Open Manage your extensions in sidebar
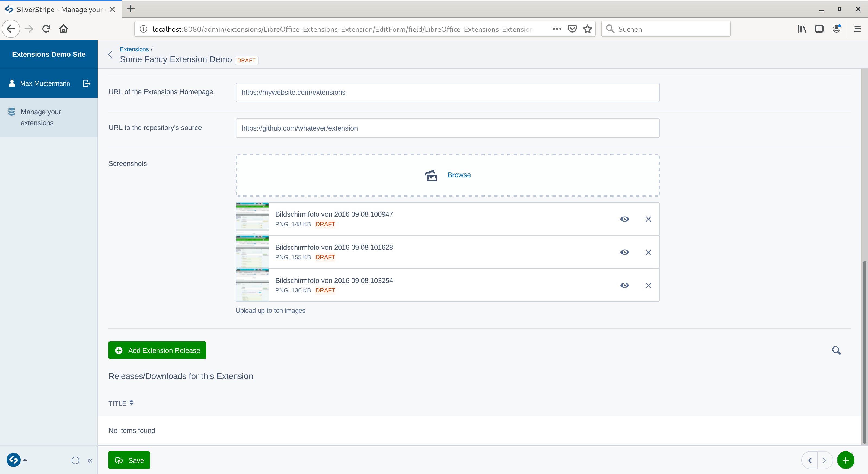Viewport: 868px width, 474px height. [x=49, y=117]
